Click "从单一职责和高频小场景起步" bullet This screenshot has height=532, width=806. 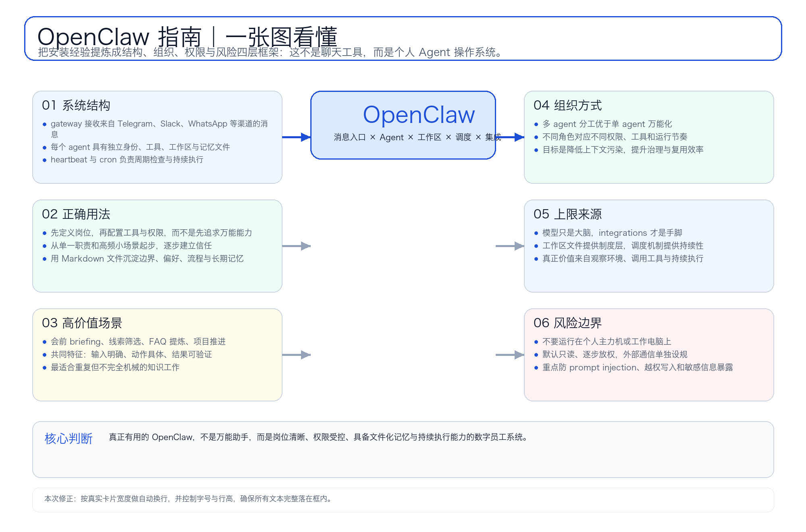[131, 246]
